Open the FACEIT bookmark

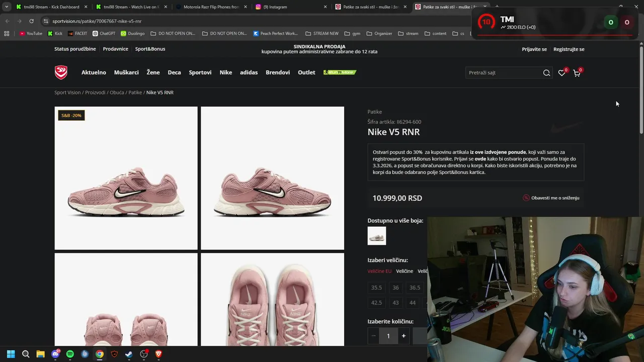77,34
